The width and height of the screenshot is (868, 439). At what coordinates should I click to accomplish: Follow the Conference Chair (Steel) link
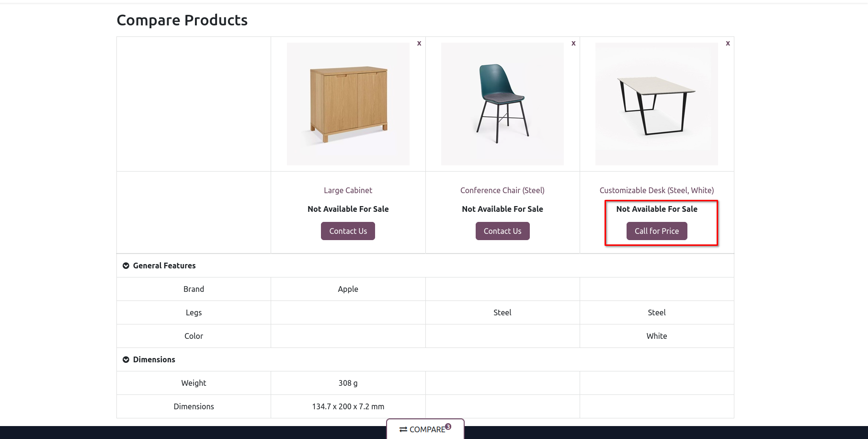pos(503,190)
